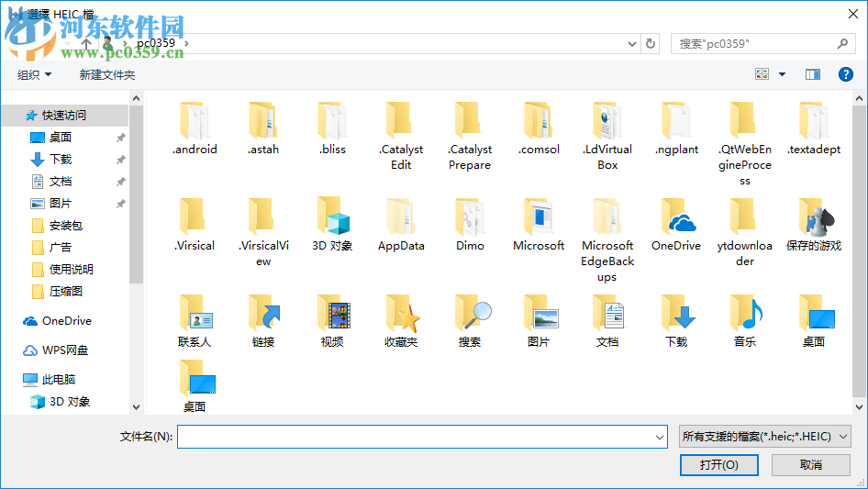The height and width of the screenshot is (489, 868).
Task: Select the .CatalystEdit folder
Action: tap(401, 136)
